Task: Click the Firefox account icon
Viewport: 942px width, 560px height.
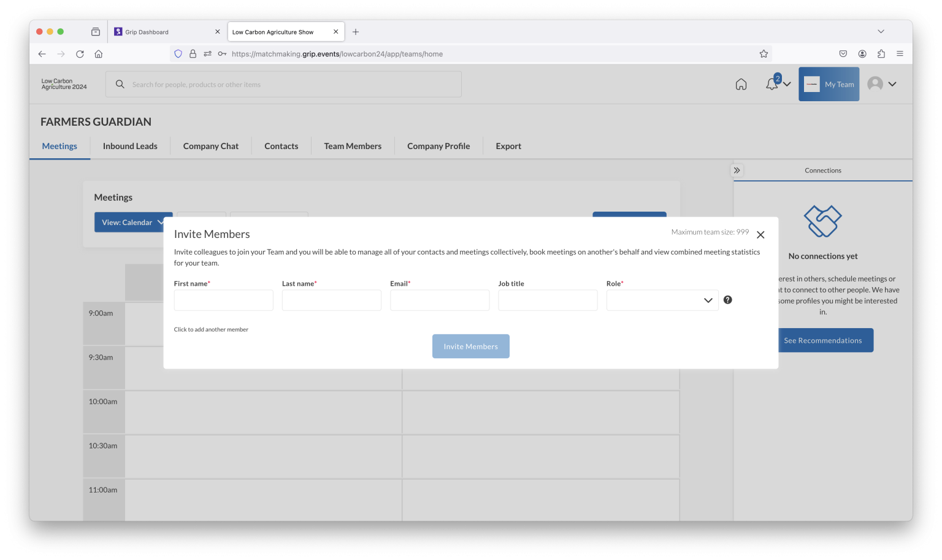Action: [x=862, y=53]
